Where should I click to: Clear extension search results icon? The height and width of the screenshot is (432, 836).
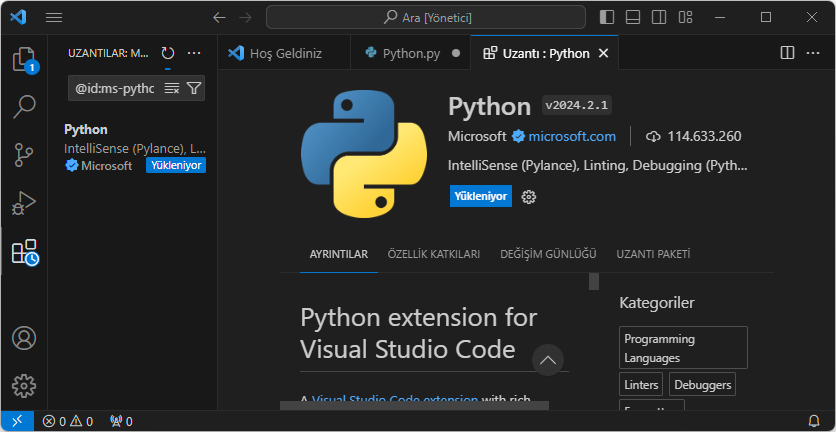pos(171,89)
